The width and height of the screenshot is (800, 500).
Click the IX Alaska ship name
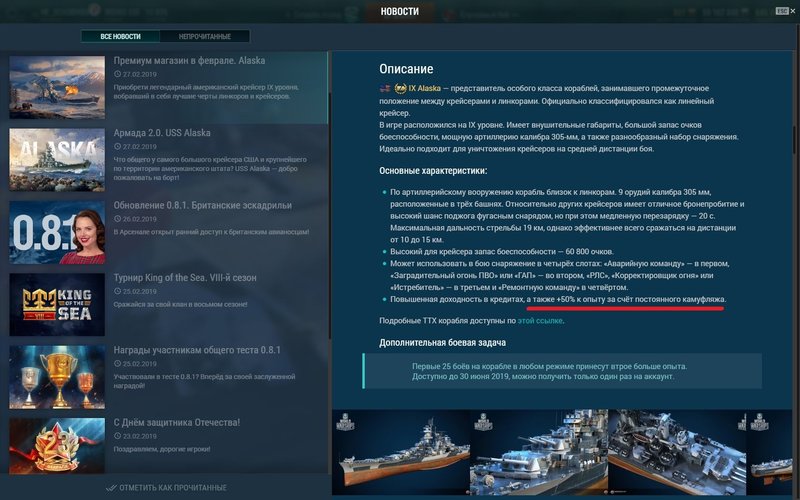(x=424, y=88)
